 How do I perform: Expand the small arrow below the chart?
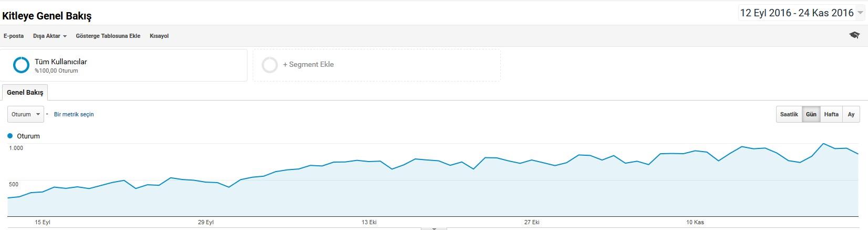(434, 228)
